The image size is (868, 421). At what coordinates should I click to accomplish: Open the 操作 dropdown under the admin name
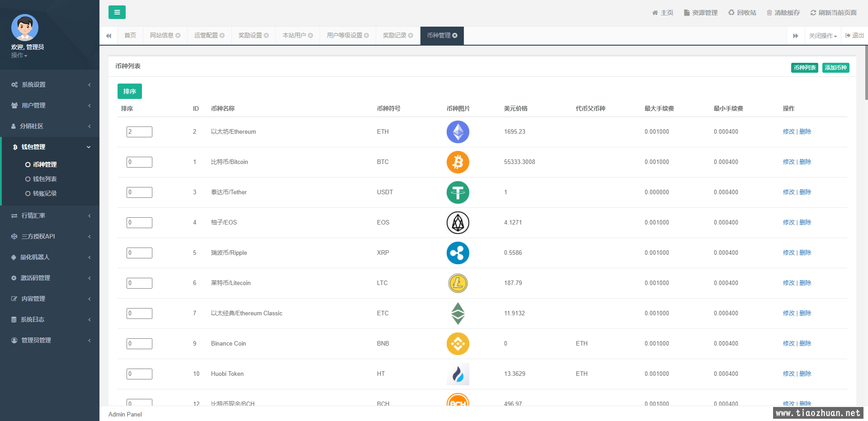click(19, 55)
